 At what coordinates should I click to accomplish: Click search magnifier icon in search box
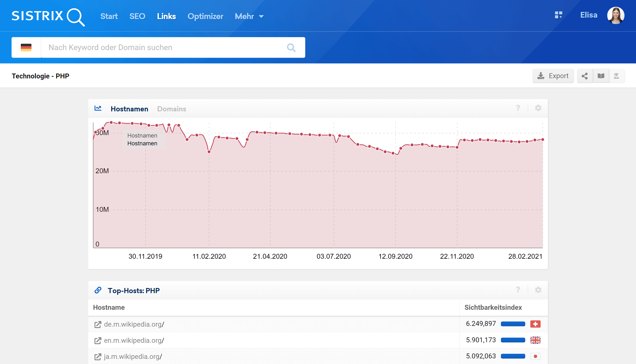pyautogui.click(x=291, y=47)
